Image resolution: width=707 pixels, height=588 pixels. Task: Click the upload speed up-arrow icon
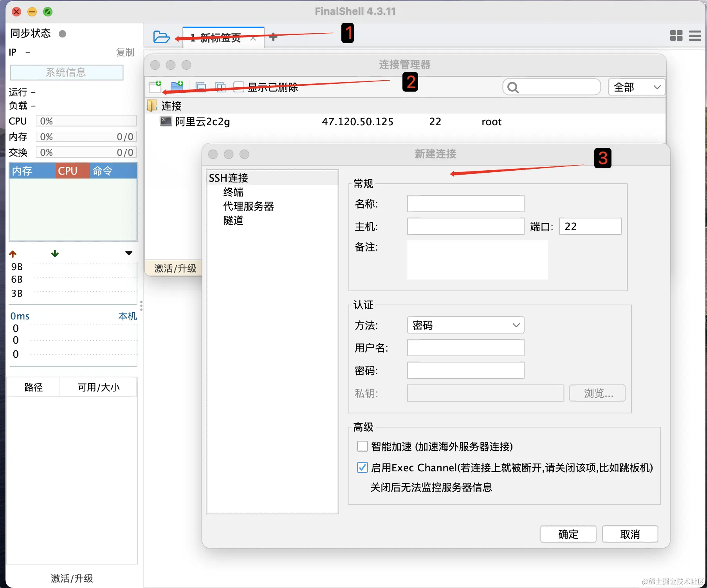(x=13, y=254)
